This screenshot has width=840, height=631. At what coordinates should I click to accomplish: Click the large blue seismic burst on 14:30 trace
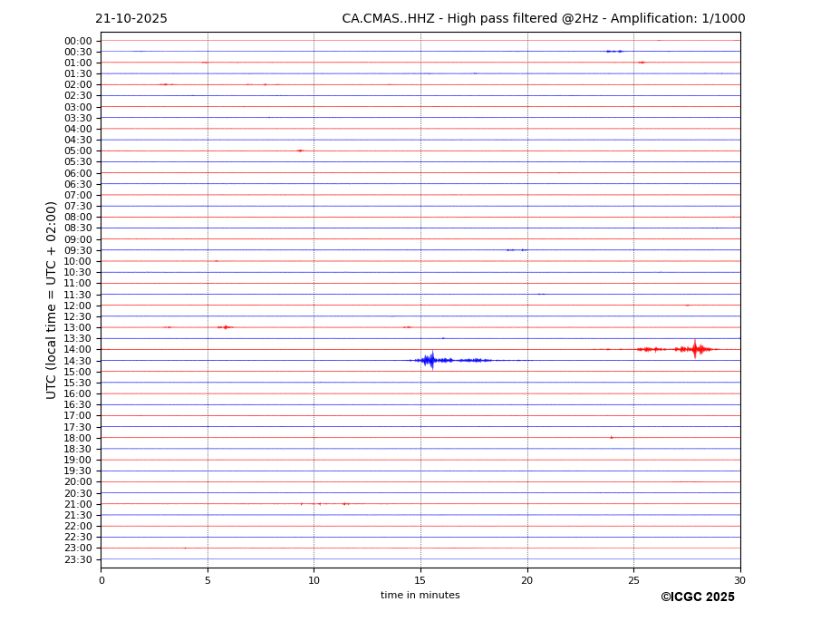tap(432, 360)
